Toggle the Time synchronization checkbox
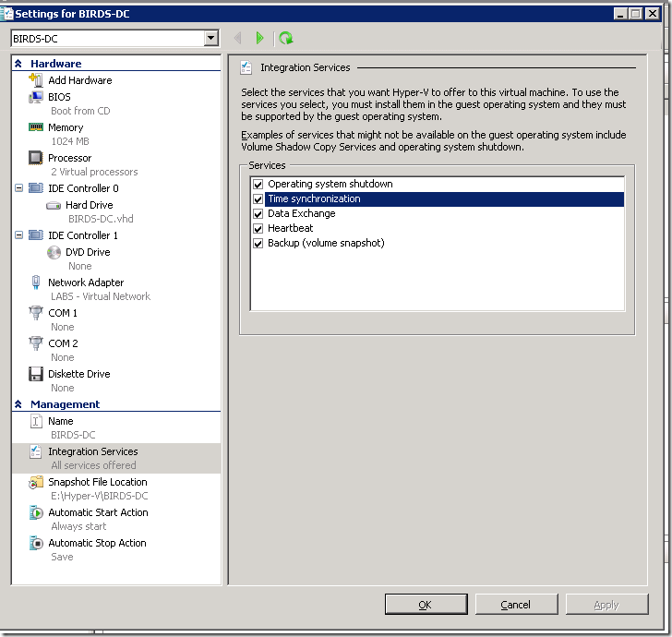Viewport: 672px width, 637px height. click(258, 198)
